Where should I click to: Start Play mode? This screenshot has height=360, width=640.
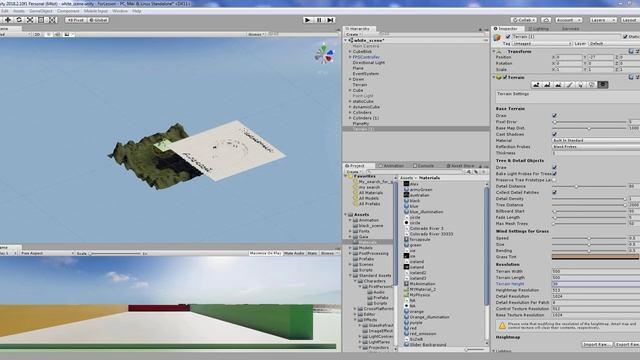click(308, 20)
